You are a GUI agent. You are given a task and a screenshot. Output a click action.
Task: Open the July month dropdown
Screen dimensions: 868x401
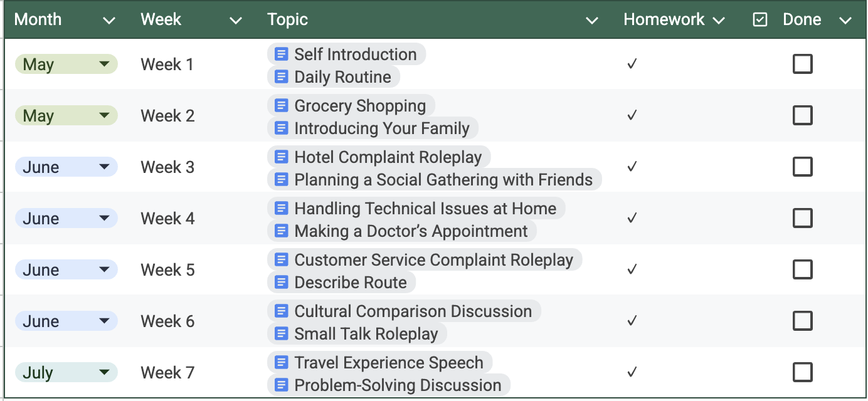point(105,372)
